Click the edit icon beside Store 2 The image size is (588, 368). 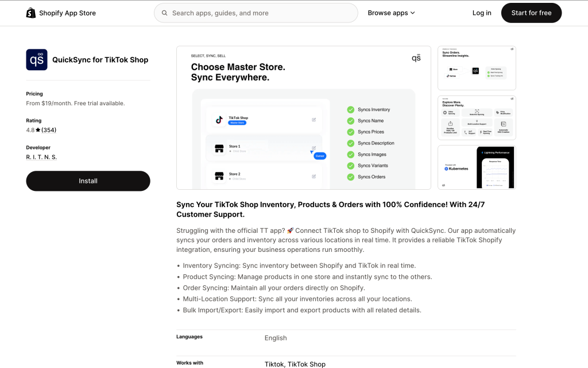click(x=314, y=176)
